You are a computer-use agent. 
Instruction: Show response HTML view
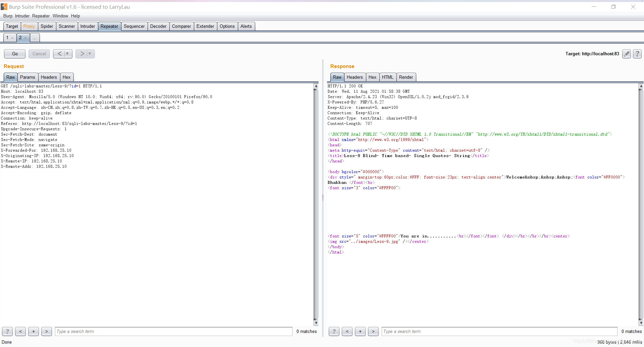click(388, 77)
